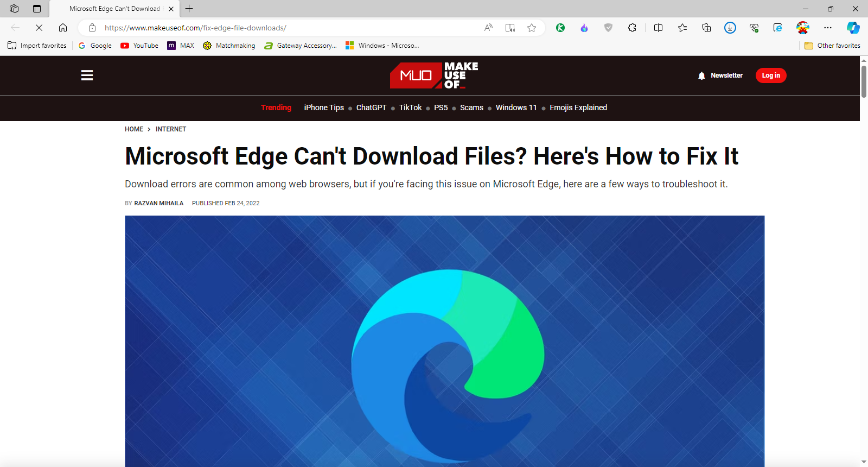This screenshot has width=868, height=467.
Task: Open the Favorites list icon
Action: click(x=682, y=28)
